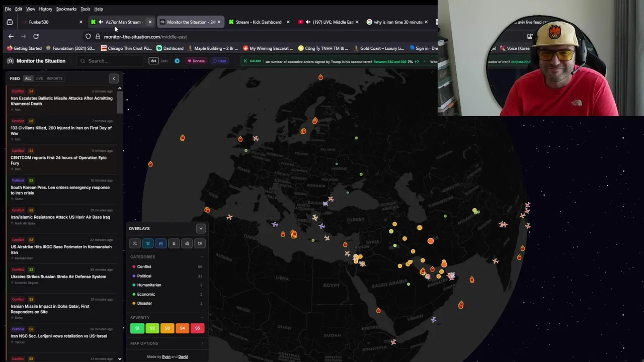Close the Funker530 tab
The height and width of the screenshot is (362, 644).
[80, 22]
